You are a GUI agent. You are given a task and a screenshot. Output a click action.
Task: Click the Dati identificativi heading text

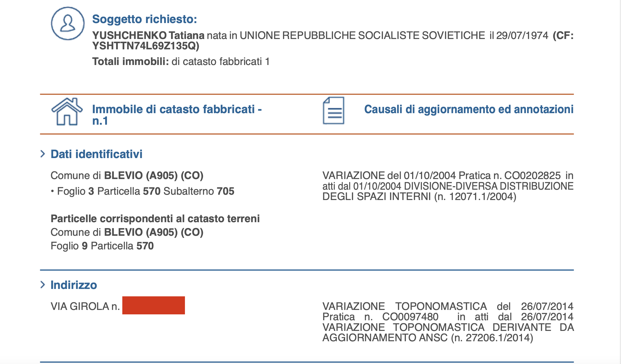(x=97, y=154)
